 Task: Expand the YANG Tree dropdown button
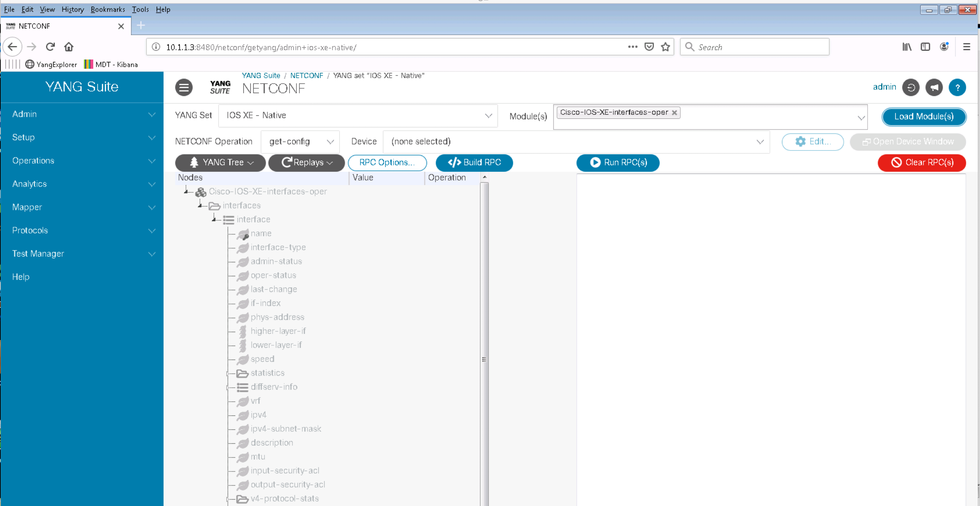(x=220, y=162)
